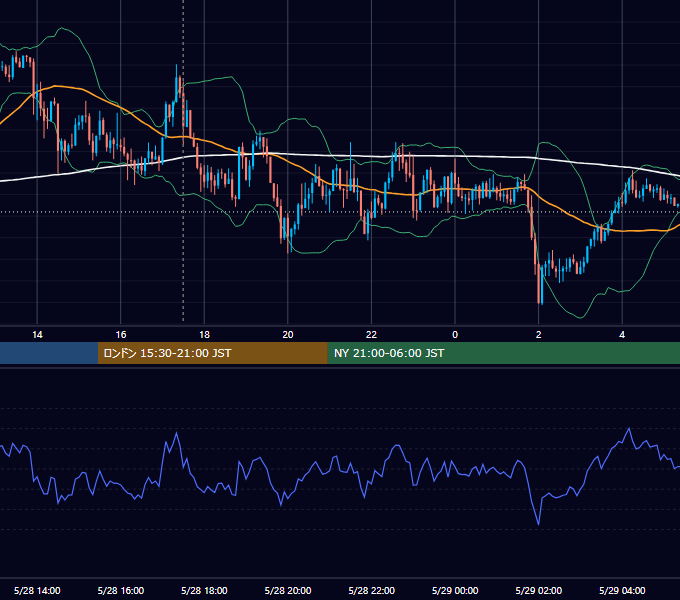Click the 4 hour label on price chart axis
This screenshot has height=600, width=680.
(x=622, y=335)
